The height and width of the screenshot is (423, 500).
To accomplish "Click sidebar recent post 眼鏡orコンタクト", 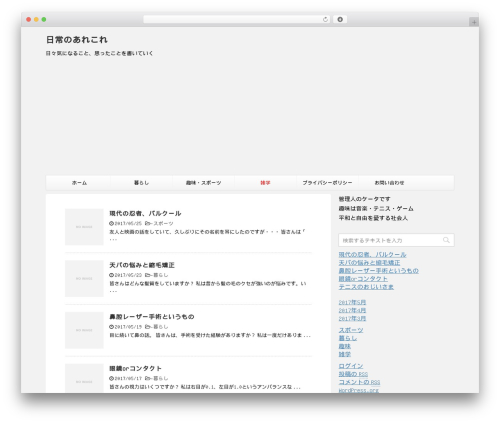I will pos(363,279).
